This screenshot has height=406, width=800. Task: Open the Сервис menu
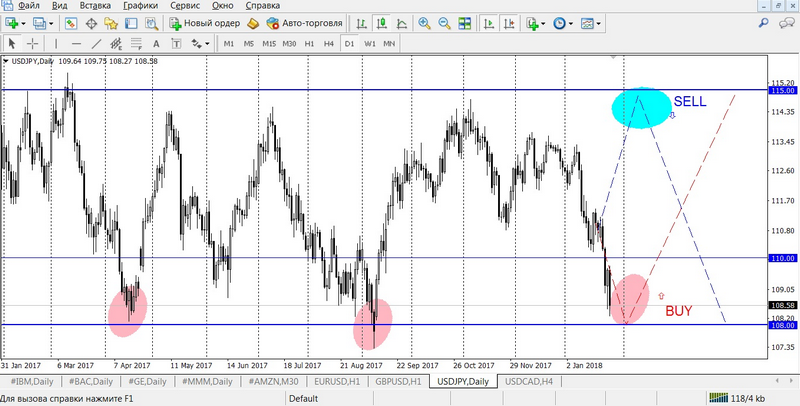click(x=189, y=6)
